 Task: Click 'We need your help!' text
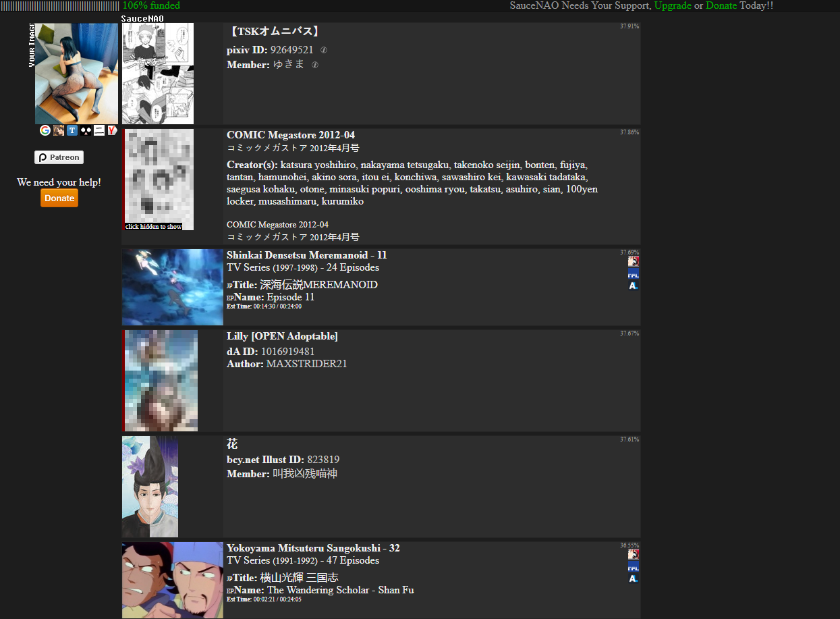(x=59, y=182)
